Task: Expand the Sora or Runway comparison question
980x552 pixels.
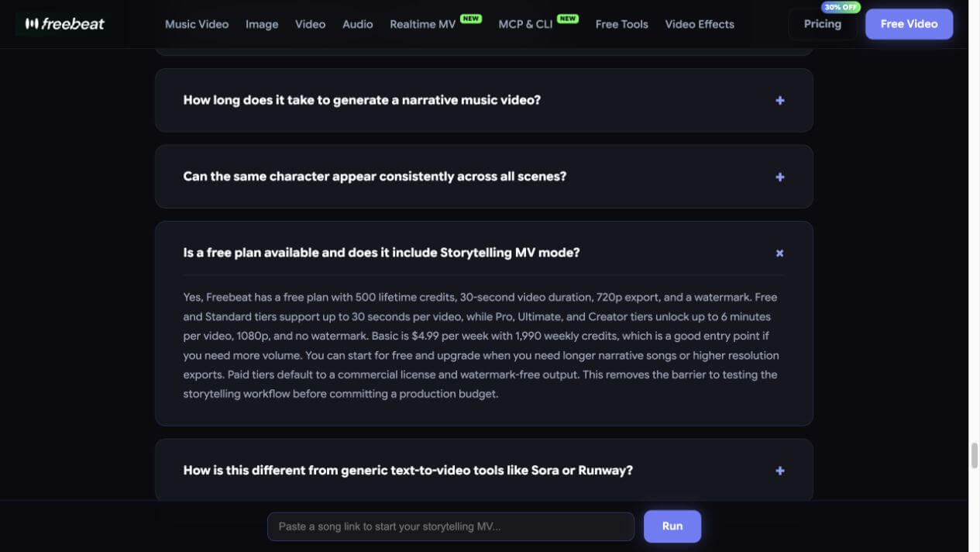Action: coord(484,471)
